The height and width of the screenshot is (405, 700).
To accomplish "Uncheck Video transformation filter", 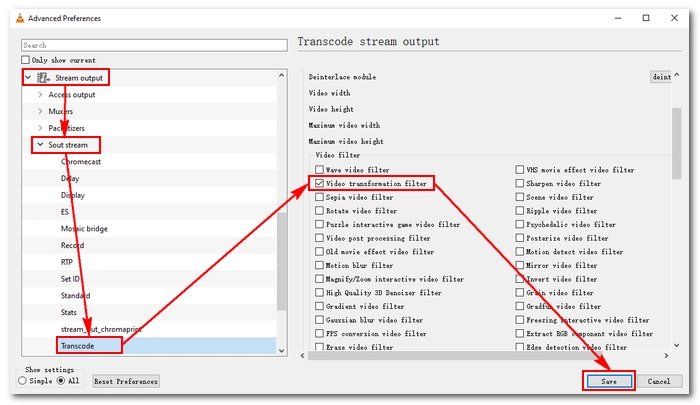I will (x=319, y=184).
